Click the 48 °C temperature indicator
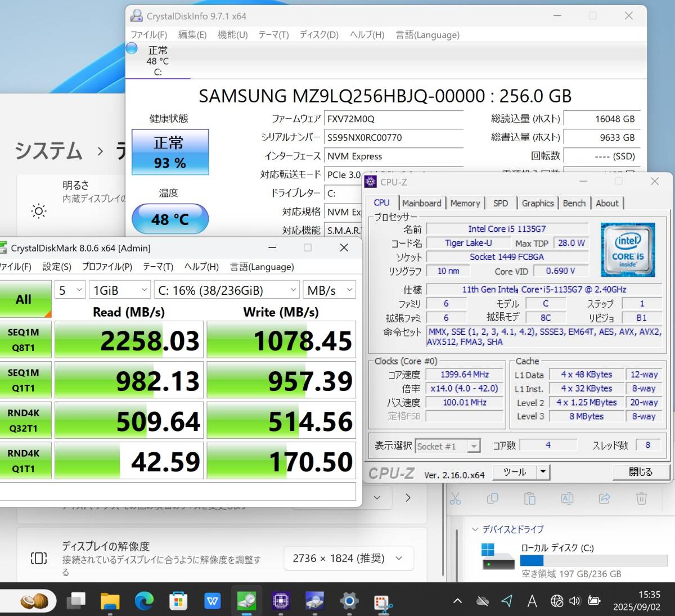The height and width of the screenshot is (616, 675). (170, 219)
